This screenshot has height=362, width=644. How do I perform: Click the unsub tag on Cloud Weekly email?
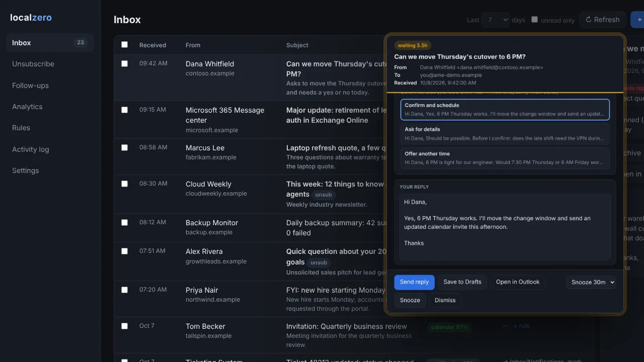point(324,195)
